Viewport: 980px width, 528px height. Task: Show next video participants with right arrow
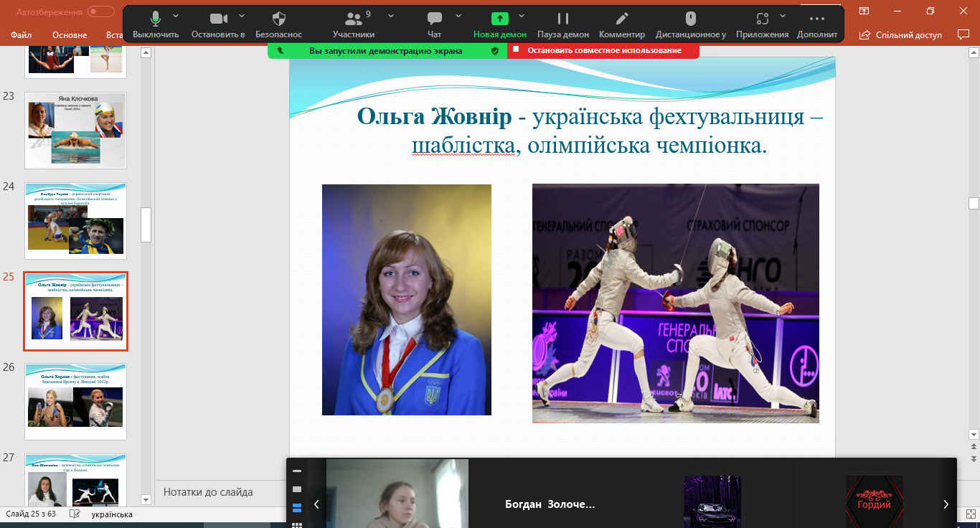946,504
